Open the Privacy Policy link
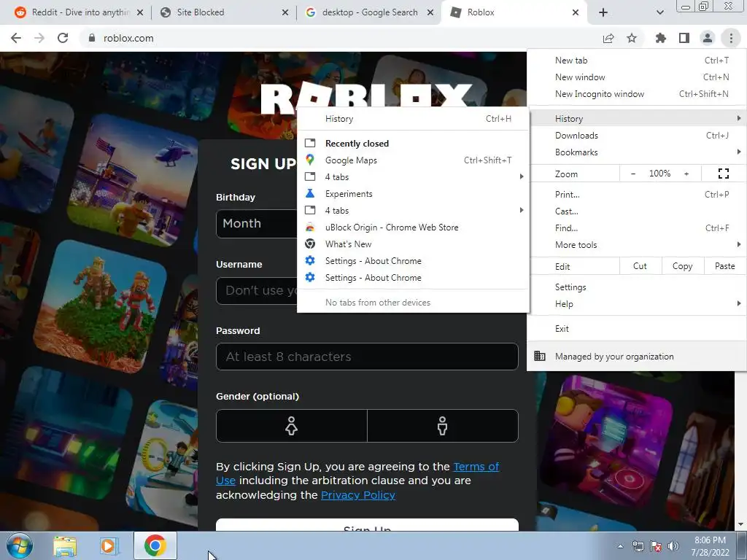The image size is (747, 560). coord(358,495)
